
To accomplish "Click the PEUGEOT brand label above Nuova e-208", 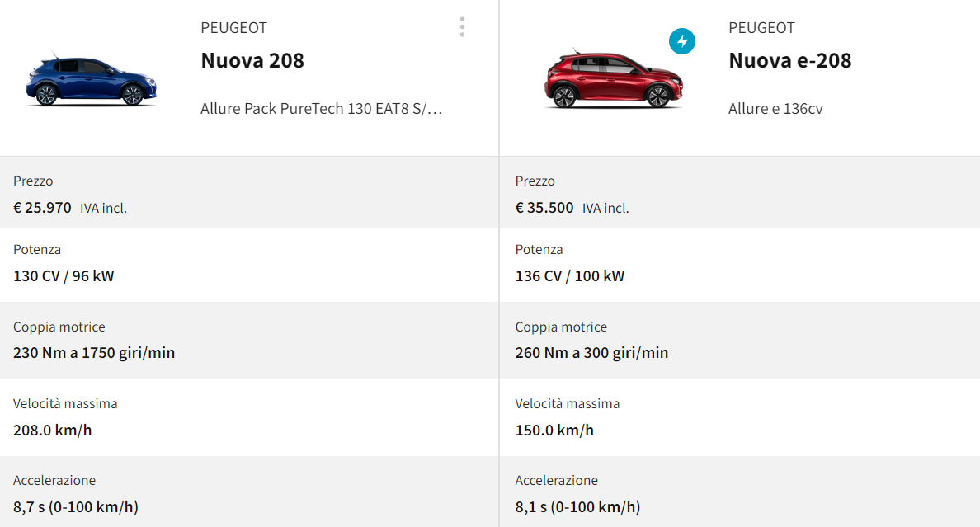I will pos(761,28).
